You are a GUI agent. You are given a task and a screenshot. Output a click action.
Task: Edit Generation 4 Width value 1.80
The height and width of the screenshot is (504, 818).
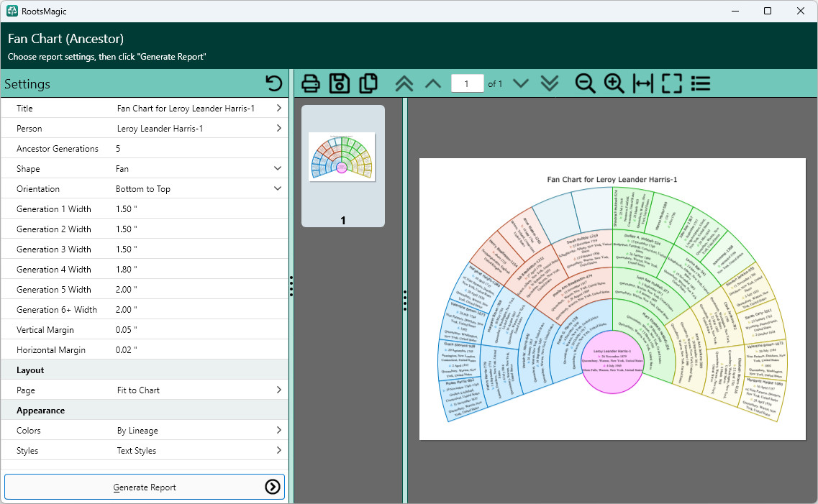point(126,270)
